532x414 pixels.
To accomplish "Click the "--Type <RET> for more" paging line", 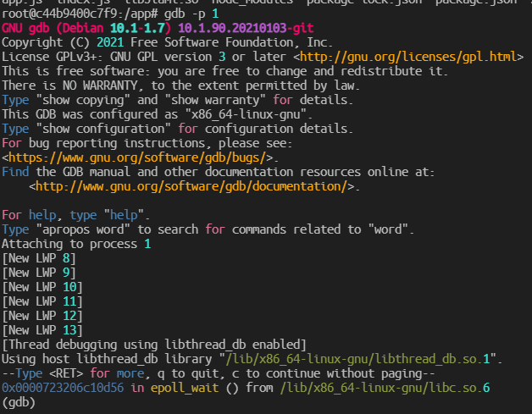I will (x=219, y=373).
